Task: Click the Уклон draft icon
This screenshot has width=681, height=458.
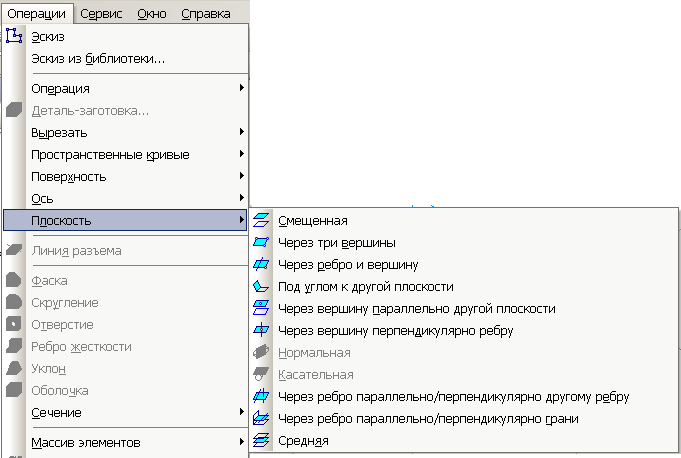Action: coord(14,368)
